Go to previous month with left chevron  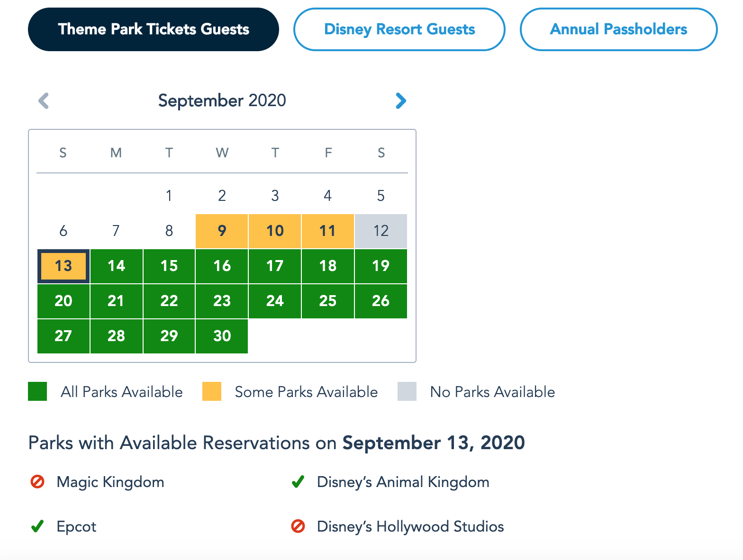(x=44, y=100)
